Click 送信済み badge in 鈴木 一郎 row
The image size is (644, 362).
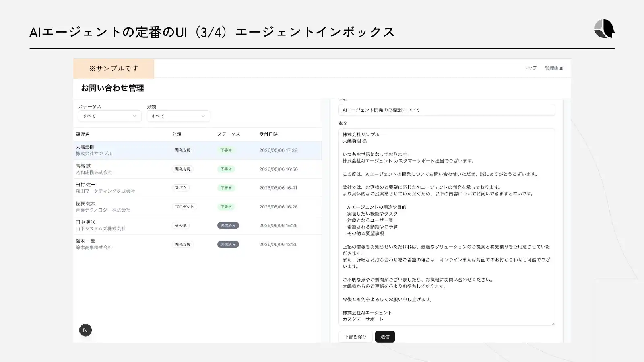point(228,244)
